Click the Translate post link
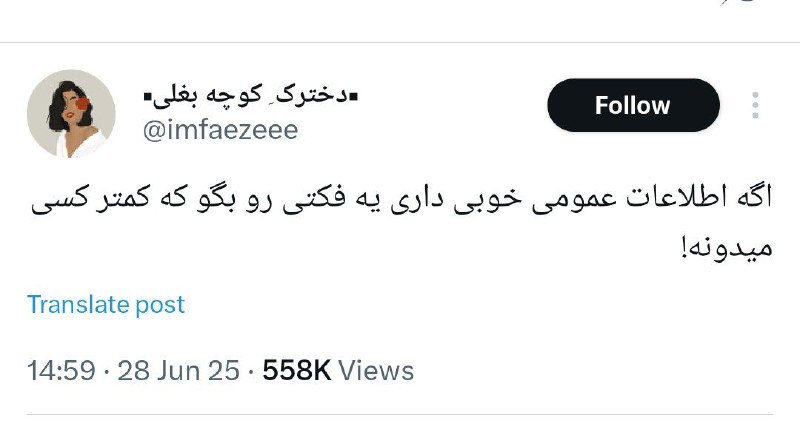 (106, 305)
